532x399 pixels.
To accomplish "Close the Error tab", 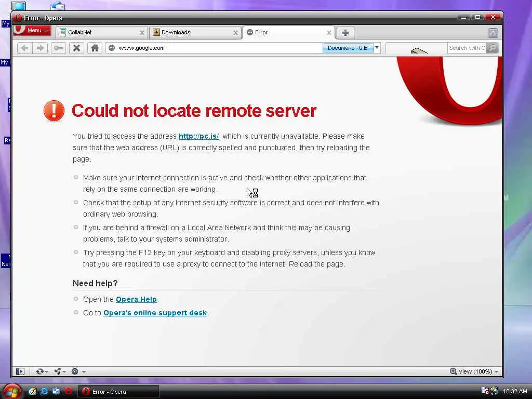I will click(329, 33).
